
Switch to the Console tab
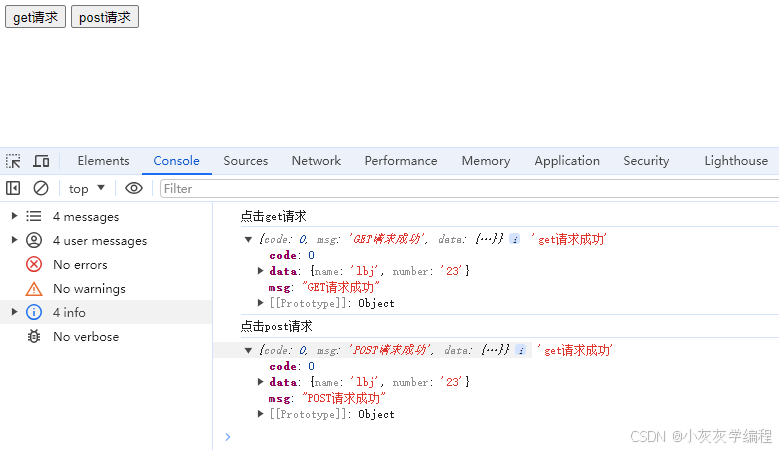(x=176, y=161)
